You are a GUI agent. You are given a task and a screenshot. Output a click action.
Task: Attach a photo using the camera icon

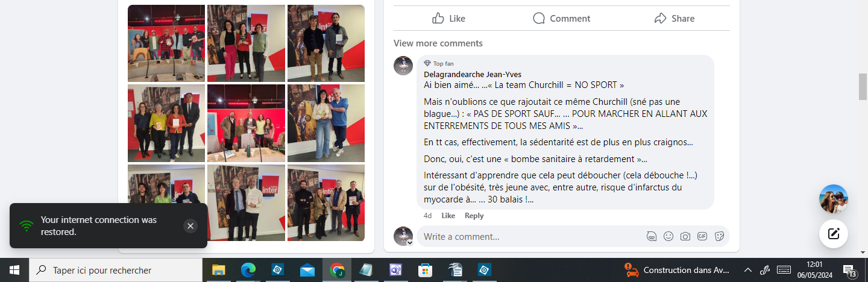click(x=685, y=237)
